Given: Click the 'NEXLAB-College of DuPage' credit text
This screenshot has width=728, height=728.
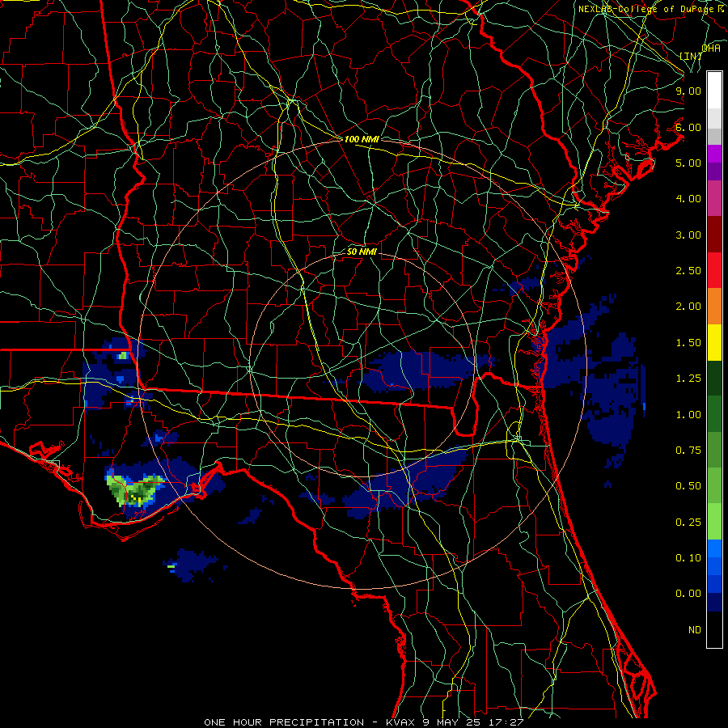Looking at the screenshot, I should coord(645,9).
